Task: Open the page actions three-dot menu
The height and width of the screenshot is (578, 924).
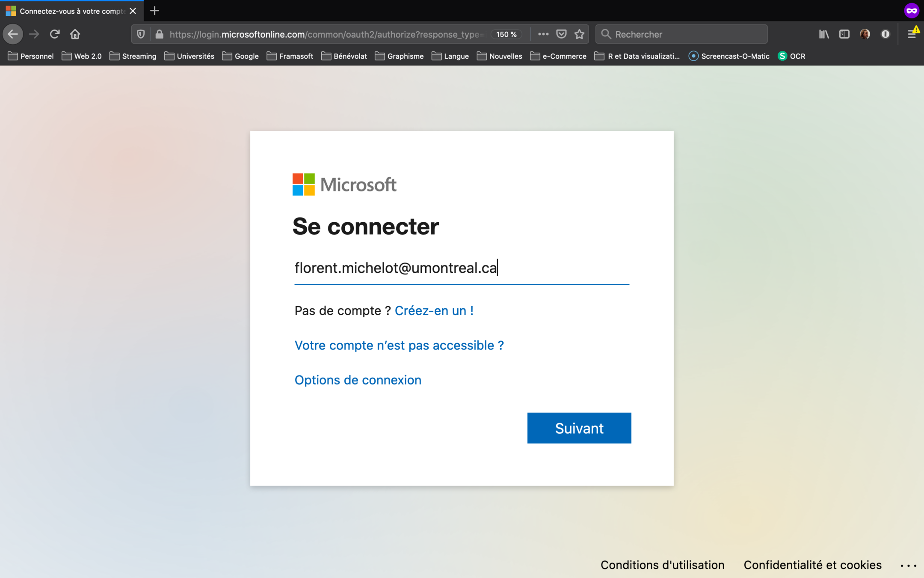Action: point(543,34)
